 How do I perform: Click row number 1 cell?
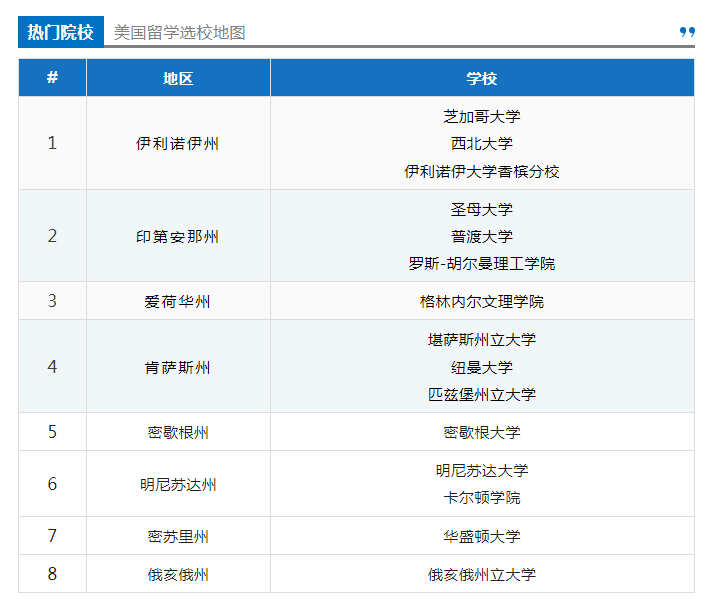[52, 143]
